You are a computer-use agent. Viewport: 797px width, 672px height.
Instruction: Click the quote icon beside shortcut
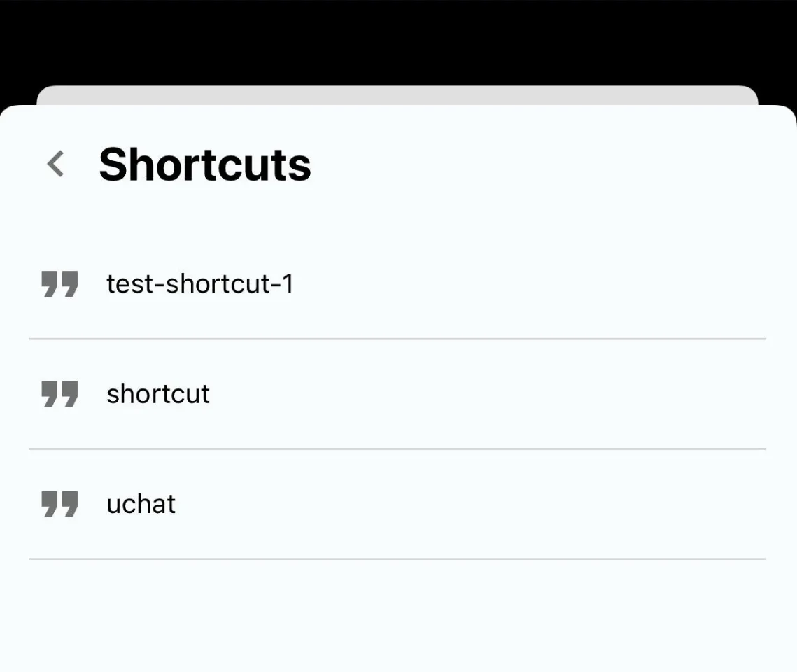(59, 394)
